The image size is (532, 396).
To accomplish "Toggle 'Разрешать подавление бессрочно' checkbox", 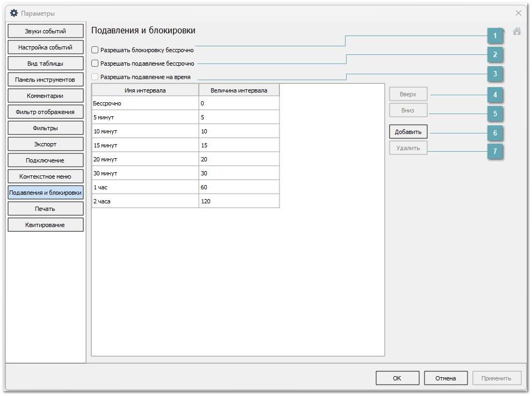I will [95, 63].
